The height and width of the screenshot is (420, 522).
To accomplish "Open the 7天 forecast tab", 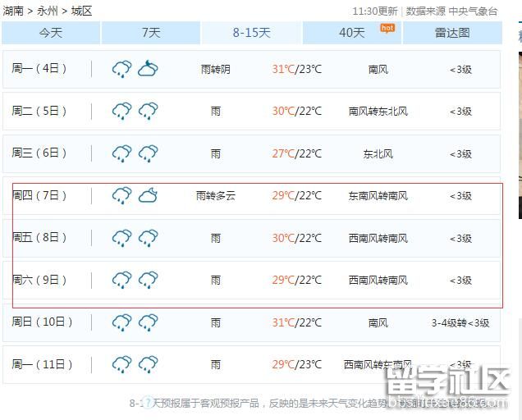I will pyautogui.click(x=151, y=33).
